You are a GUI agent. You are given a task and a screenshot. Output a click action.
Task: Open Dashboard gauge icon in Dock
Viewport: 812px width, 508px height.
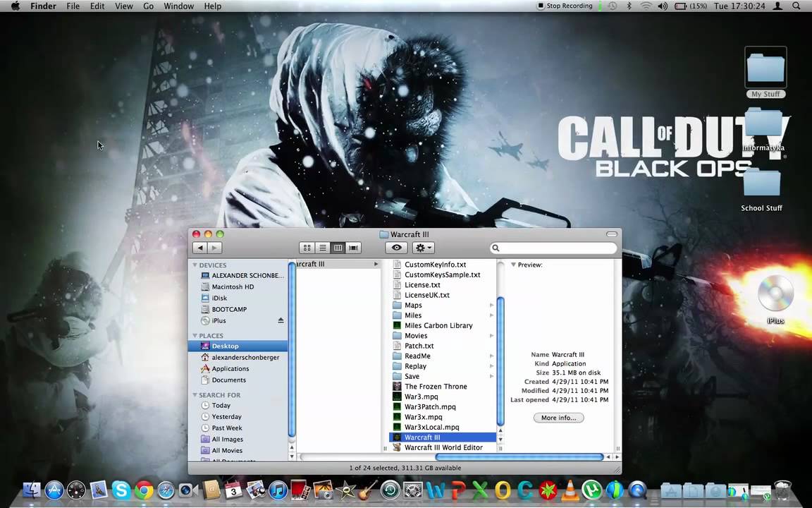coord(77,490)
